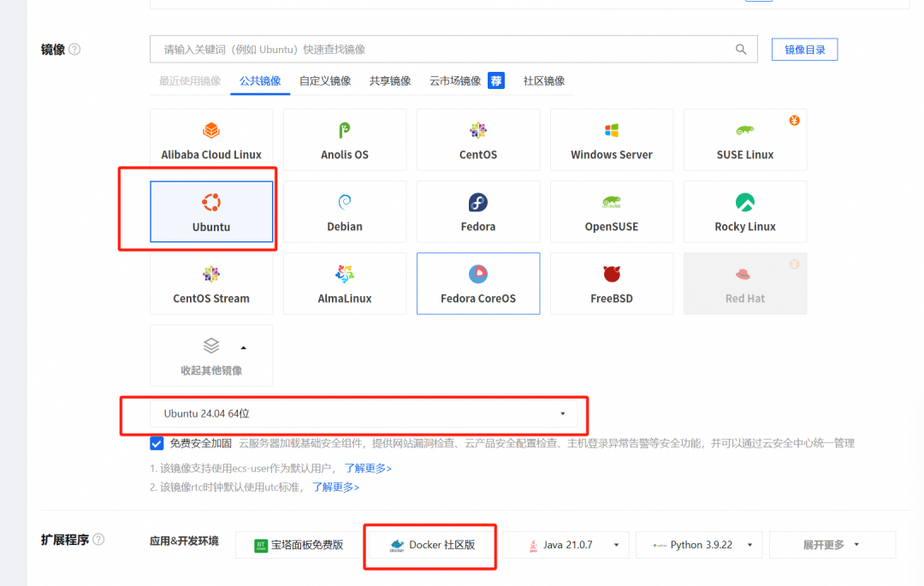
Task: Switch to the 社区镜像 tab
Action: coord(544,80)
